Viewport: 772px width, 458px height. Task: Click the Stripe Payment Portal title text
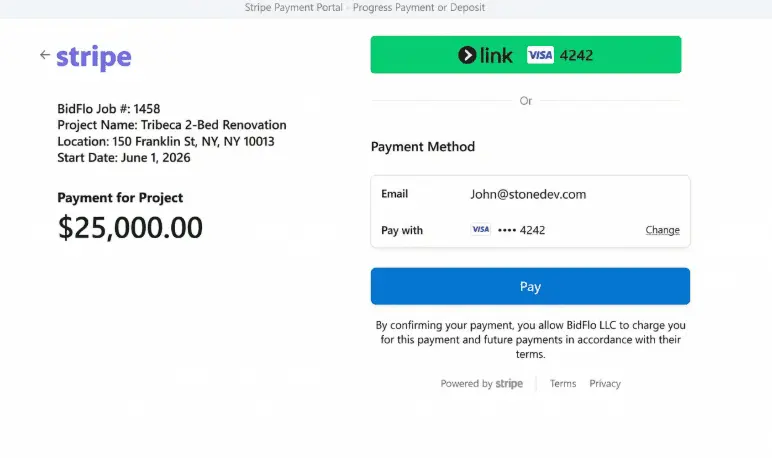point(365,7)
